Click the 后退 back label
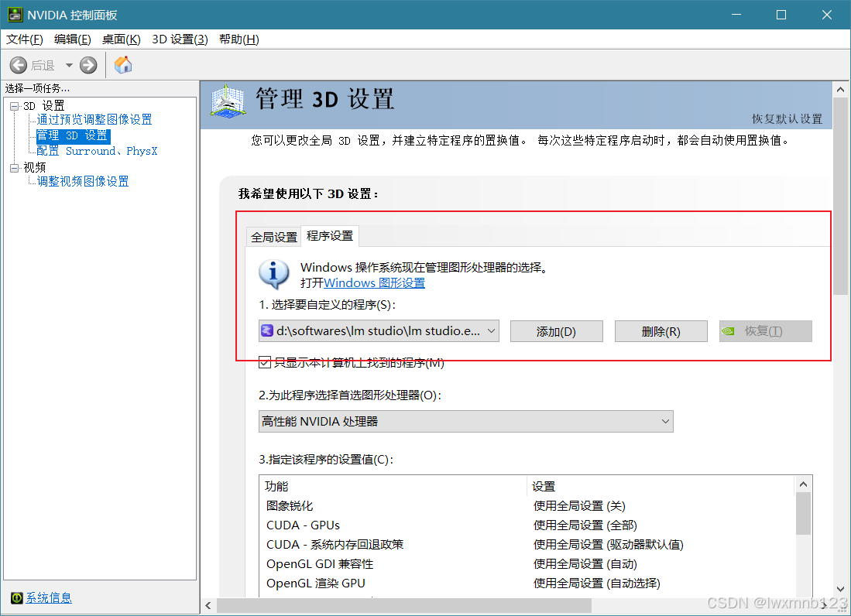Image resolution: width=851 pixels, height=616 pixels. pyautogui.click(x=43, y=66)
